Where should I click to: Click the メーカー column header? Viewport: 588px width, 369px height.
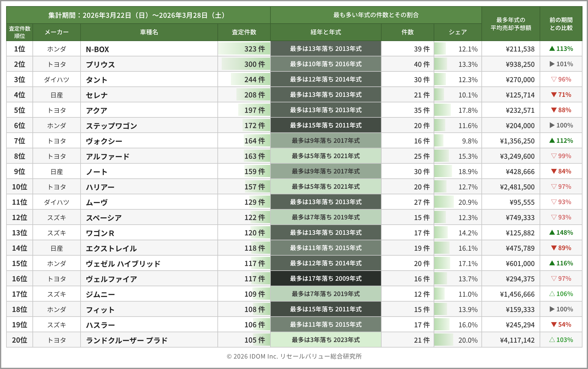tap(57, 32)
